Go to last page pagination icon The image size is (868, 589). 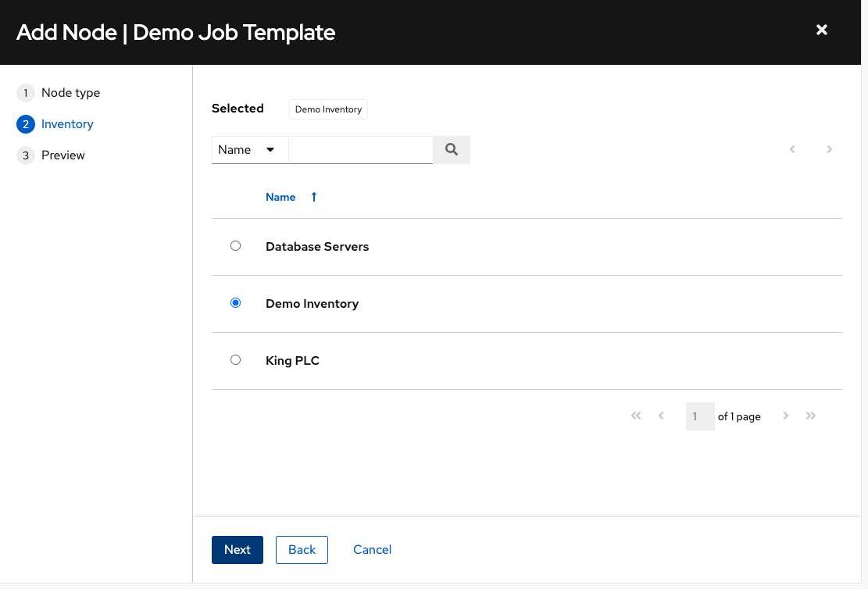tap(811, 416)
